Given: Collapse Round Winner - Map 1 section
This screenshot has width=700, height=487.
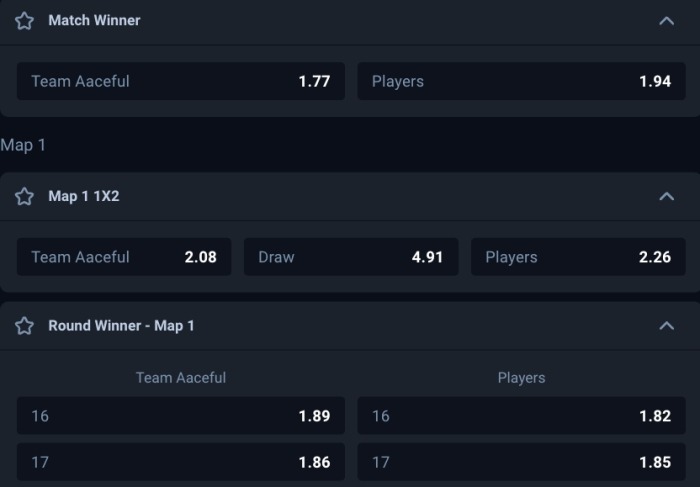Looking at the screenshot, I should point(667,326).
